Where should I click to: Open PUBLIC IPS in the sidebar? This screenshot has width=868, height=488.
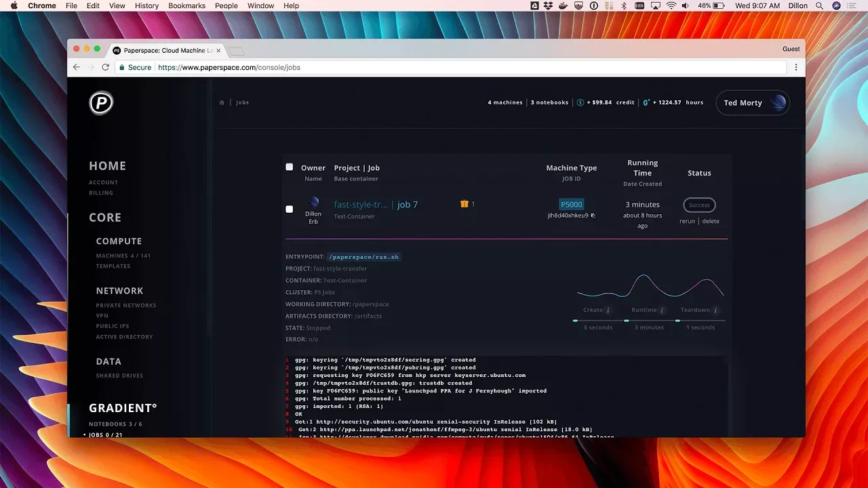(x=113, y=326)
